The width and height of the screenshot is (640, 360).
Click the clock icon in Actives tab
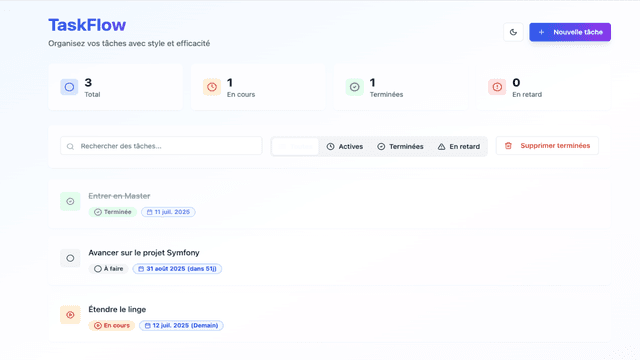[x=331, y=147]
